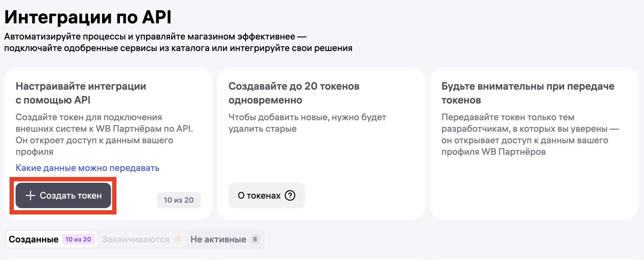Select the Заканчиваются tab

(x=135, y=239)
